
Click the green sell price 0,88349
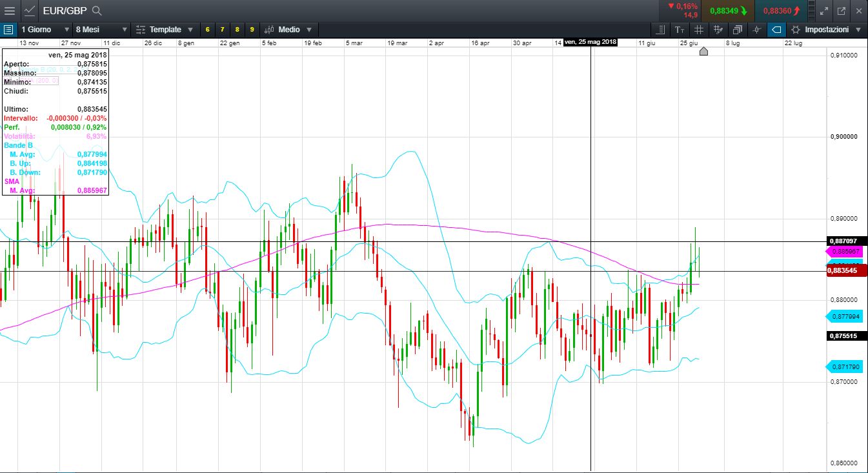tap(729, 11)
